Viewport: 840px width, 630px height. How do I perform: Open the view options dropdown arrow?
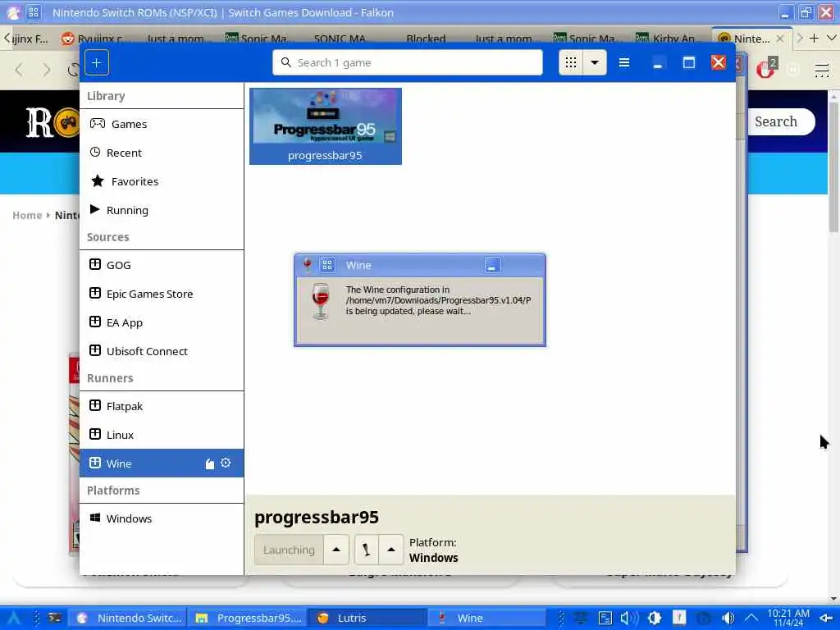tap(595, 62)
